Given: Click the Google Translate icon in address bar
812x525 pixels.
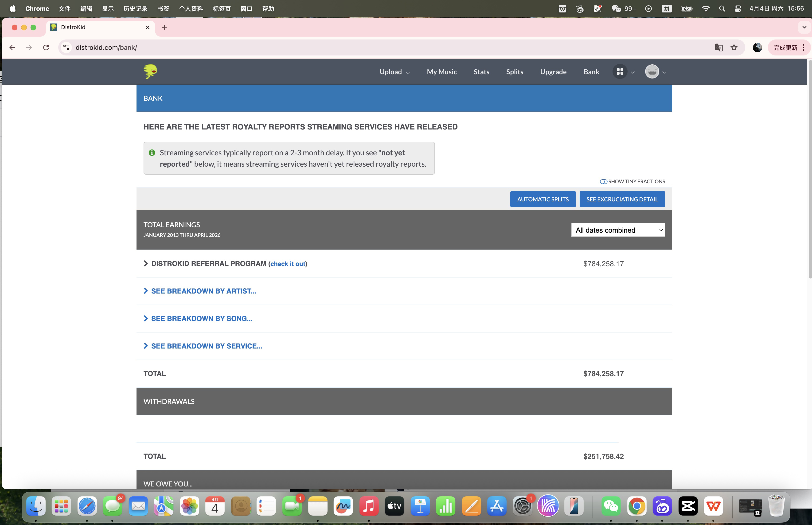Looking at the screenshot, I should [x=719, y=47].
